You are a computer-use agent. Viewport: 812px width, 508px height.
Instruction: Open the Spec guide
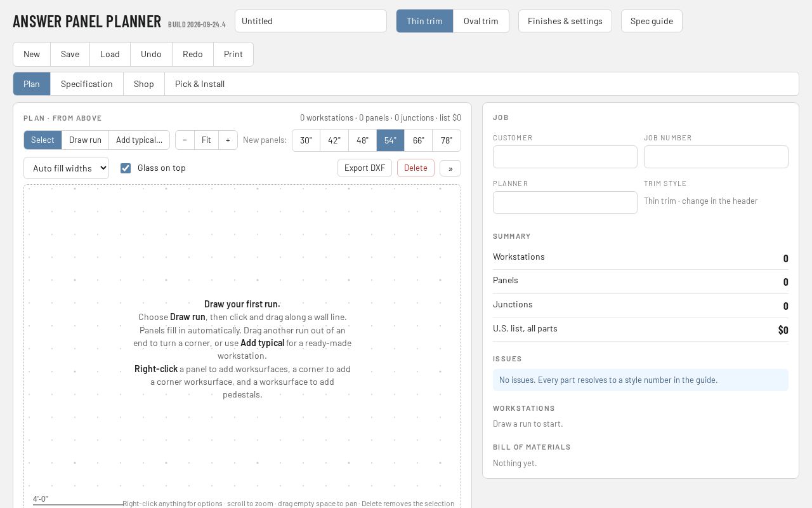coord(652,21)
